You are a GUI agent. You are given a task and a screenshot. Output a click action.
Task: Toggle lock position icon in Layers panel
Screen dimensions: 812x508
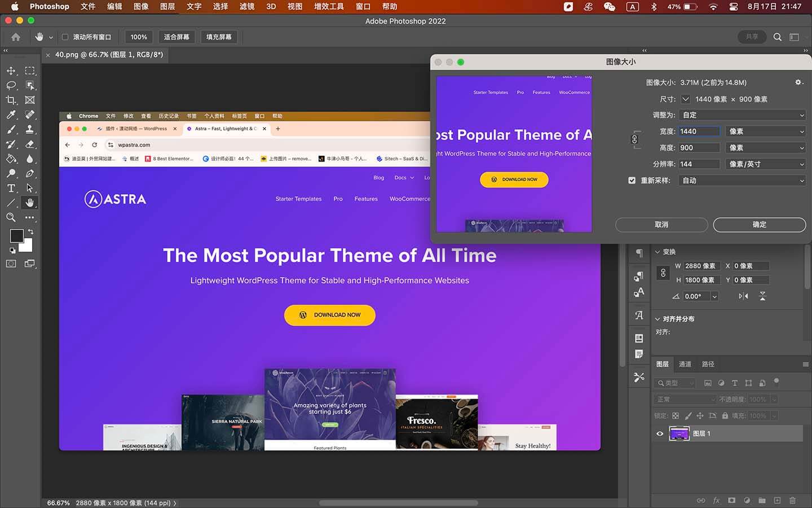pyautogui.click(x=700, y=415)
